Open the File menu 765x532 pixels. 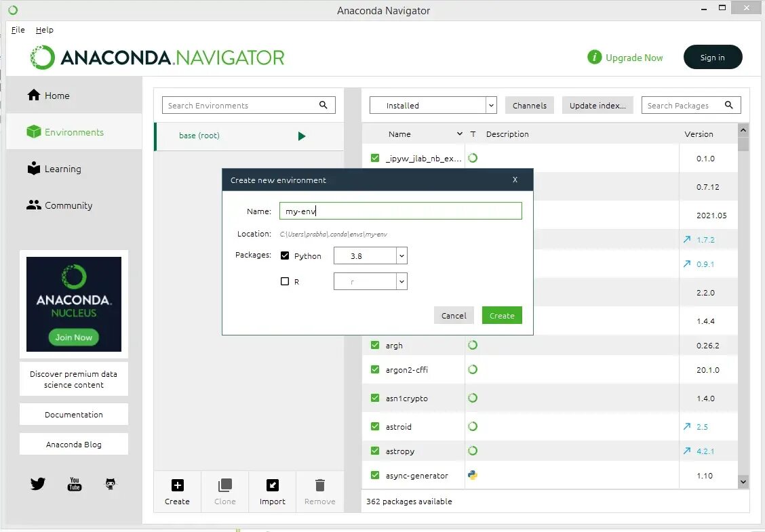click(18, 30)
